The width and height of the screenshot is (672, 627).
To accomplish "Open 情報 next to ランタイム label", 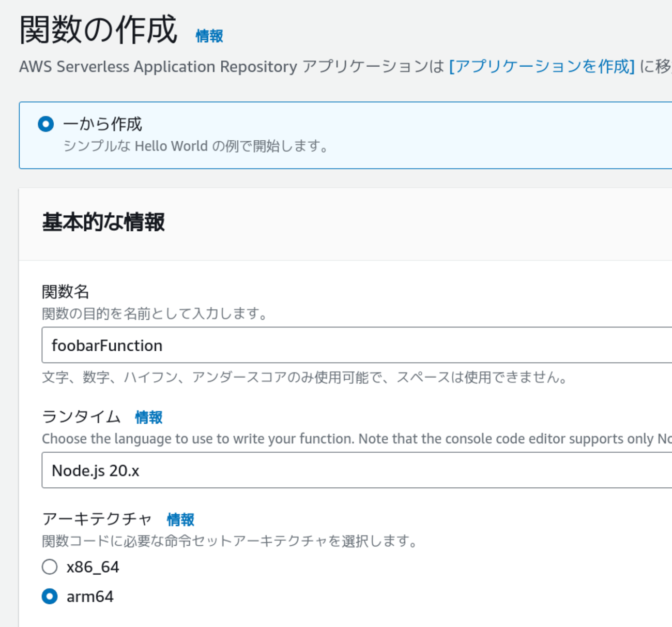I will 148,417.
